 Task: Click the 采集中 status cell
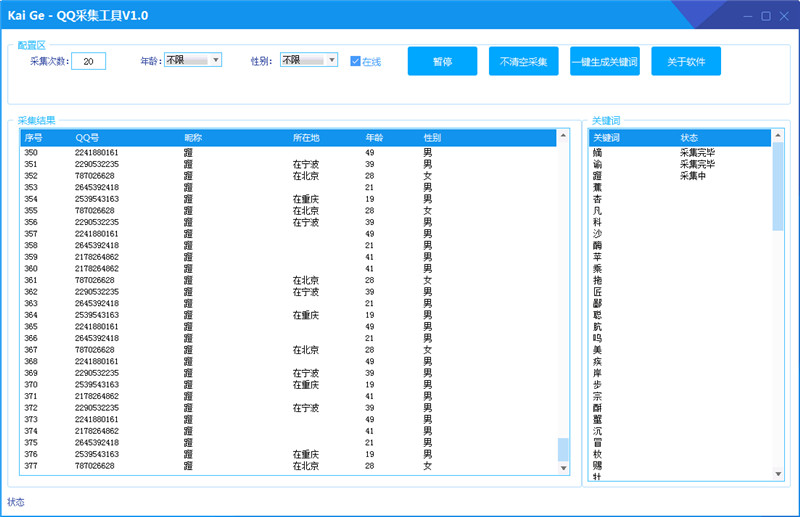693,176
